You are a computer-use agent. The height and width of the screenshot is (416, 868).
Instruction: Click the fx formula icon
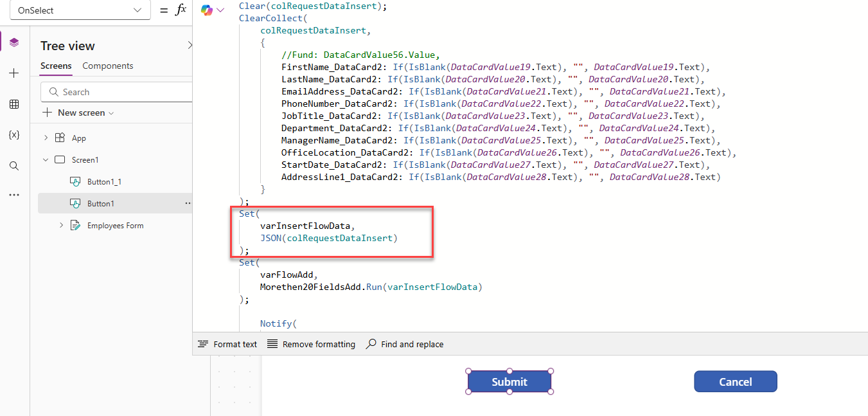181,10
